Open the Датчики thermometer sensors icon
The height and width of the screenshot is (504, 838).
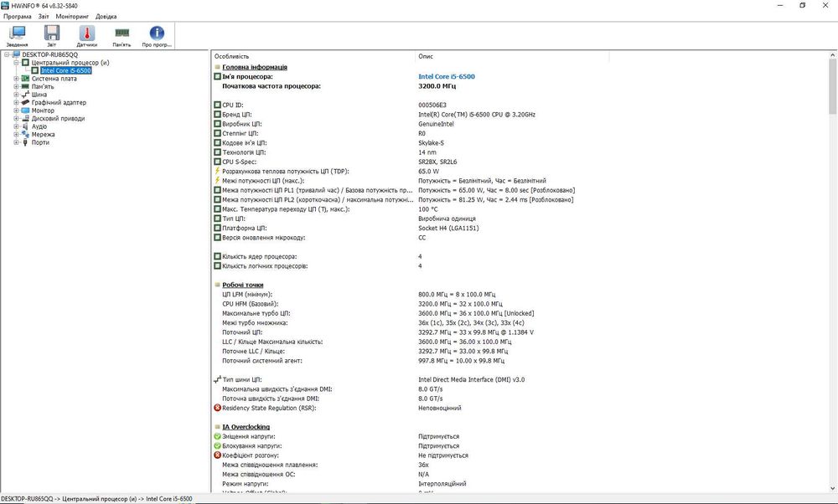86,33
